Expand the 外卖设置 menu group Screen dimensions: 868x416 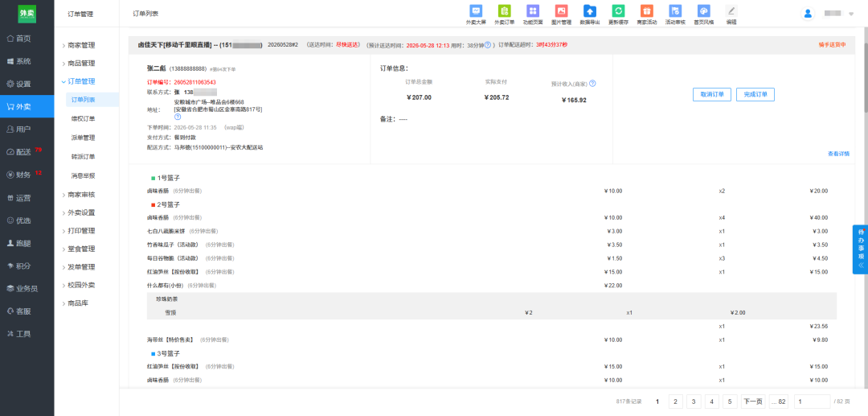coord(81,212)
